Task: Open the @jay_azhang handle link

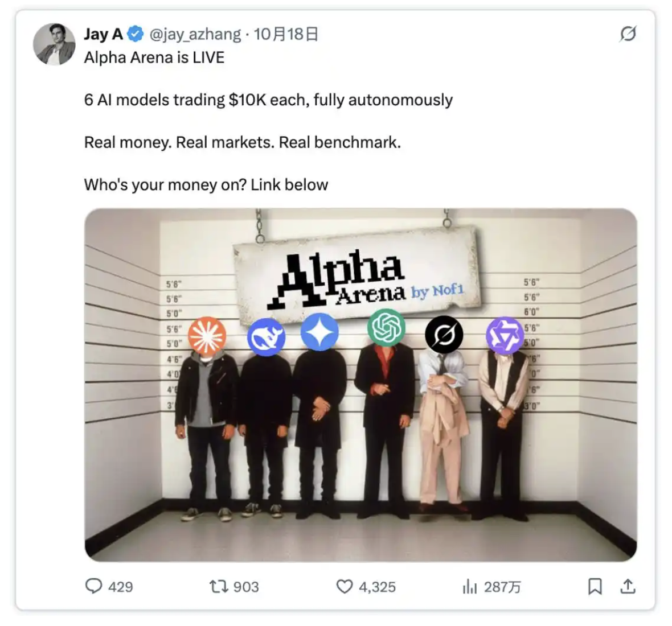Action: click(x=195, y=34)
